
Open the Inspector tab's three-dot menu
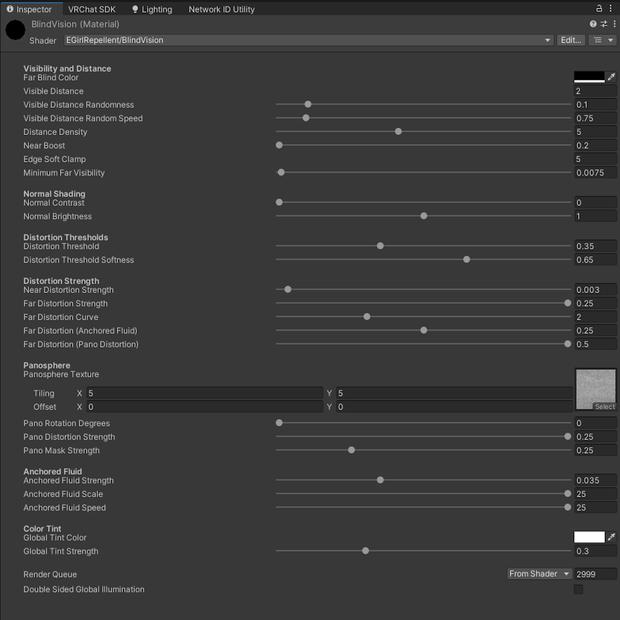(x=610, y=8)
